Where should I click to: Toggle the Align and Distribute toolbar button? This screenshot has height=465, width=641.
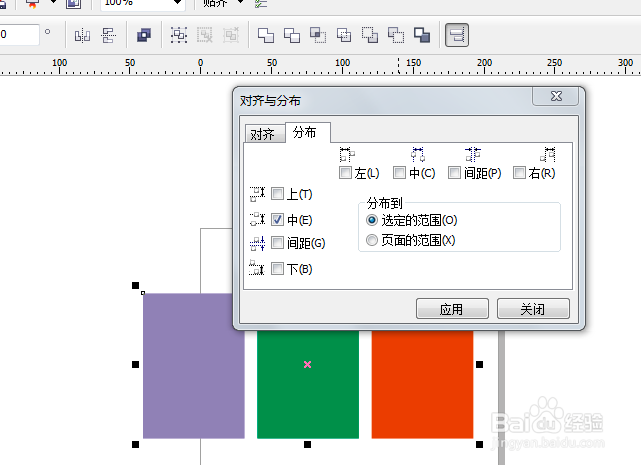click(457, 35)
